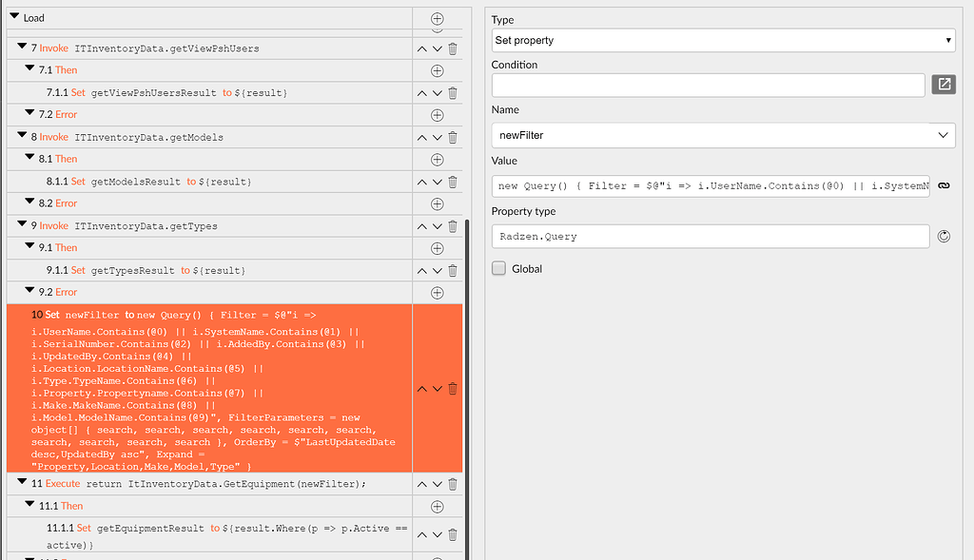Open the Condition expression editor popup
Image resolution: width=974 pixels, height=560 pixels.
(944, 85)
